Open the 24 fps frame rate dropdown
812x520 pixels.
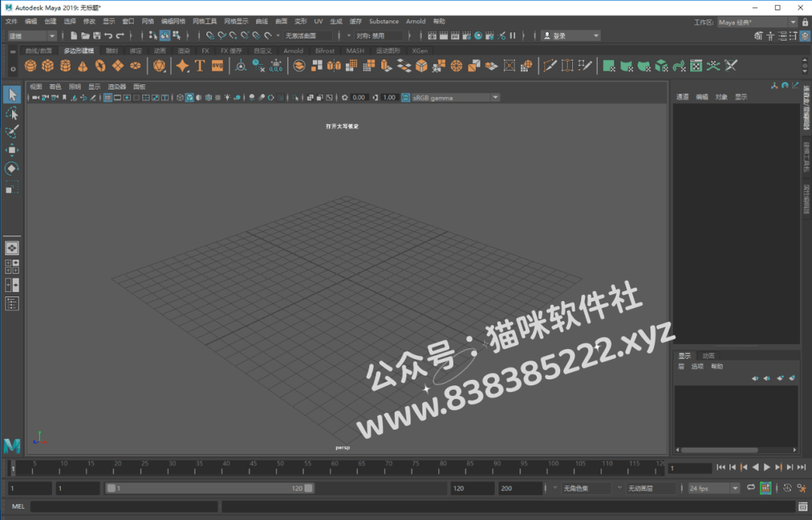click(714, 488)
